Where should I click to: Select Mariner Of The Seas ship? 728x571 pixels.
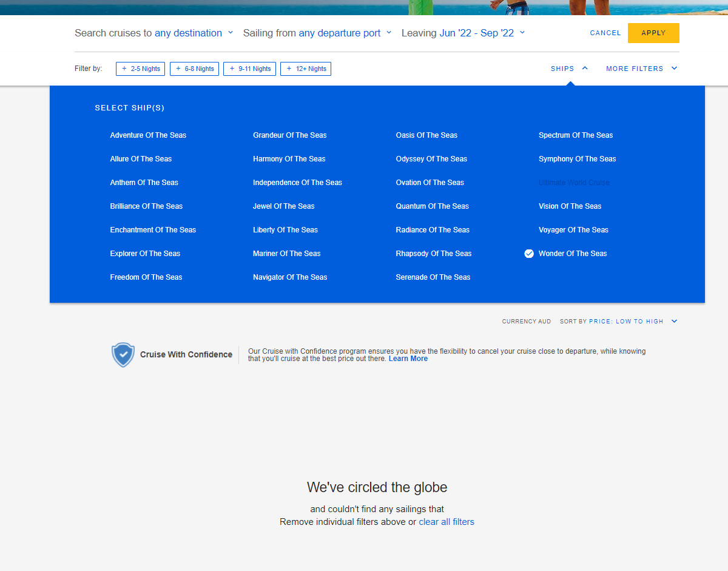(287, 254)
